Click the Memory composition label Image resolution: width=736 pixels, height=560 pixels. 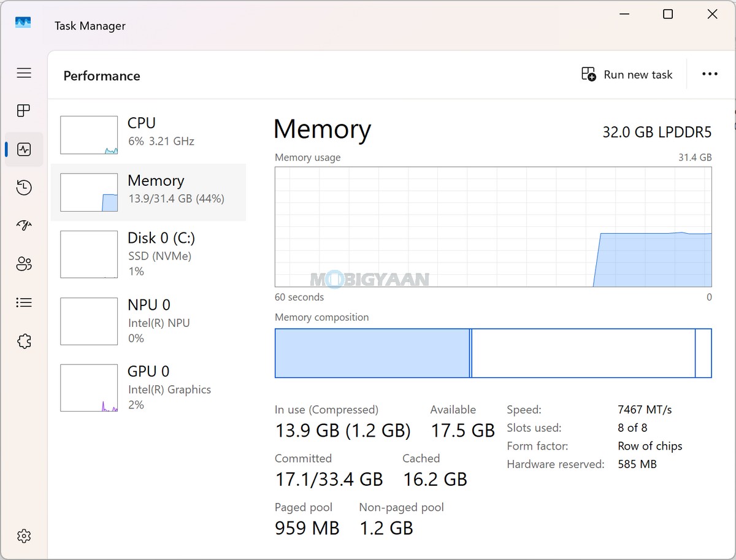[322, 317]
